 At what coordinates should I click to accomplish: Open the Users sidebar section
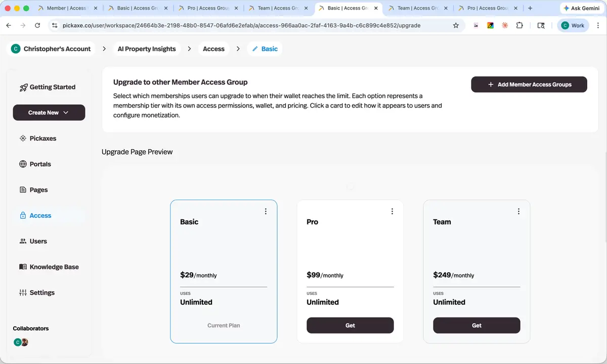[33, 241]
